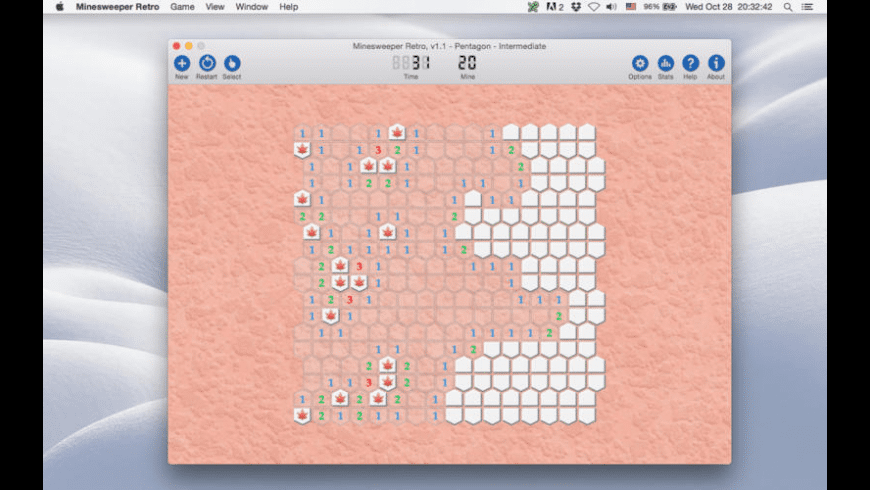The height and width of the screenshot is (490, 870).
Task: Open the Apple menu
Action: pyautogui.click(x=60, y=7)
